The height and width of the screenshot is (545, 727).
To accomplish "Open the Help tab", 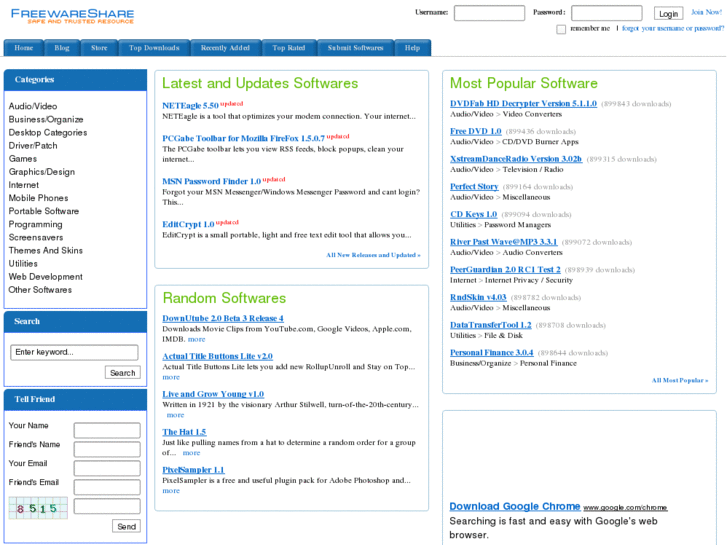I will (x=412, y=48).
